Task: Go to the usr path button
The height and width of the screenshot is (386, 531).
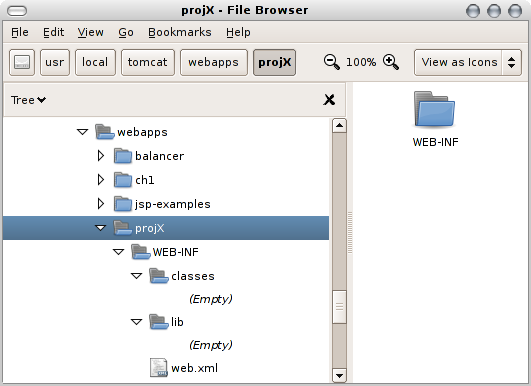Action: pos(55,62)
